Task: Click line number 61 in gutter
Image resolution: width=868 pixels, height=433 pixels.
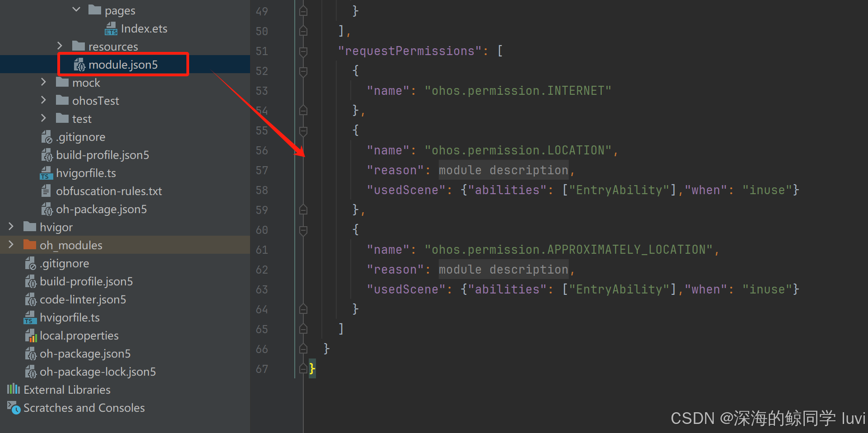Action: point(262,250)
